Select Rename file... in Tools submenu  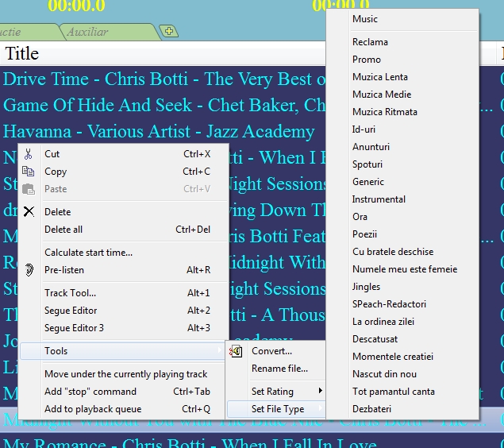point(276,369)
